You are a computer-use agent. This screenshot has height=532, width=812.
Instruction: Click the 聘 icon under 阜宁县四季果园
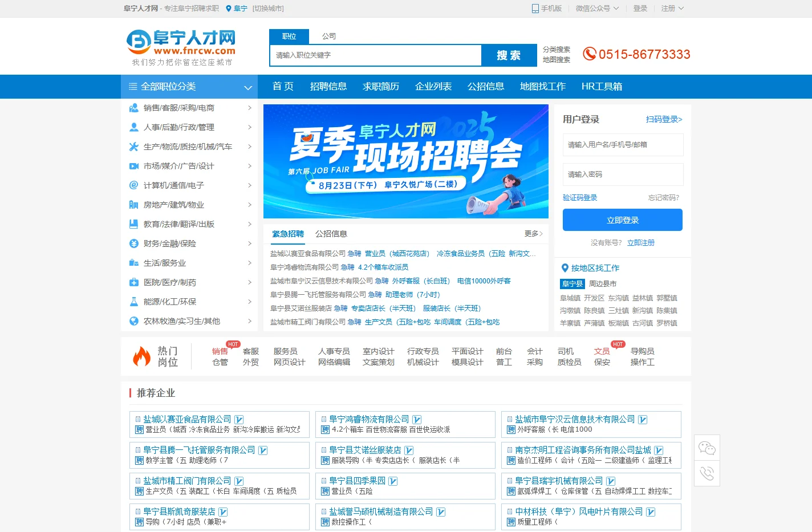(325, 491)
